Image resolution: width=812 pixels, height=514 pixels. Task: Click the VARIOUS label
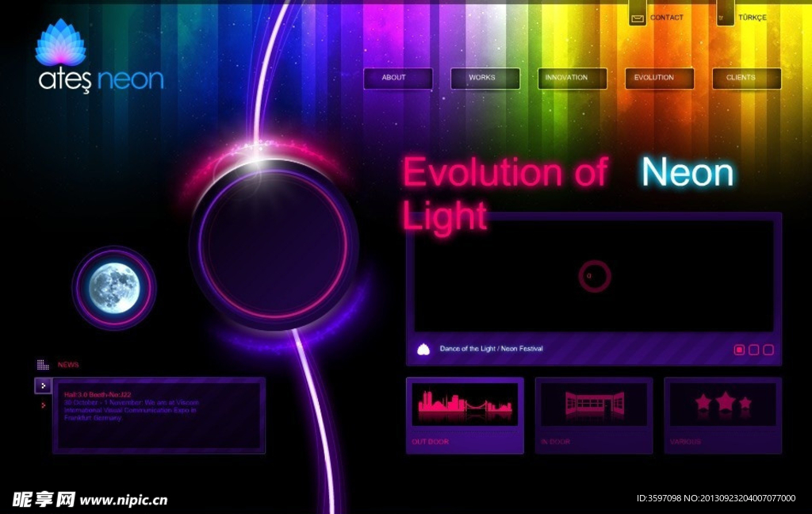tap(685, 442)
